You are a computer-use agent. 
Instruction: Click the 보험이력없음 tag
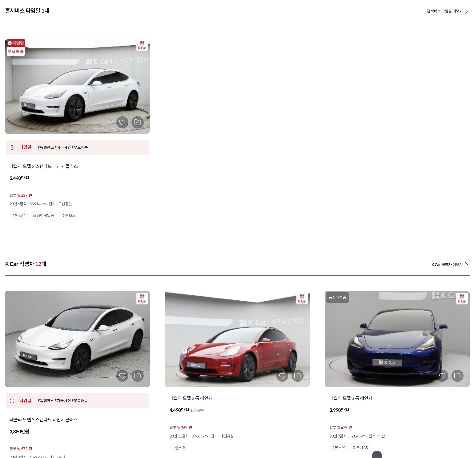(43, 215)
